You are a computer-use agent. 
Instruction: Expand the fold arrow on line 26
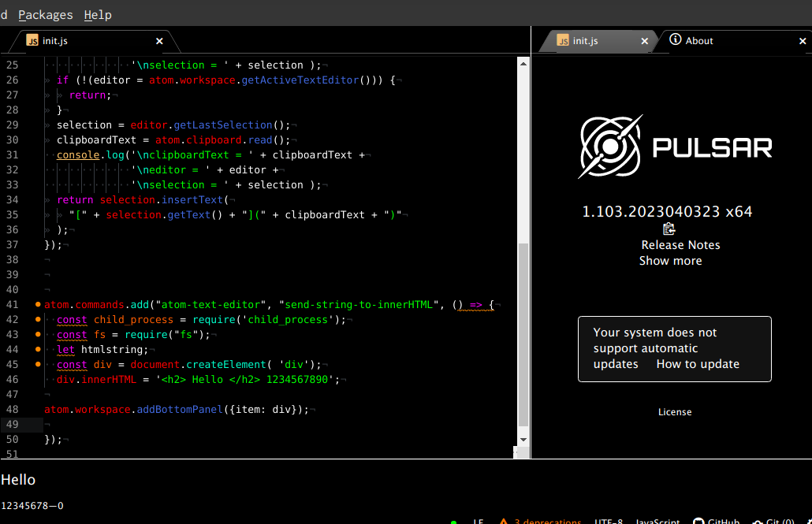[x=46, y=80]
